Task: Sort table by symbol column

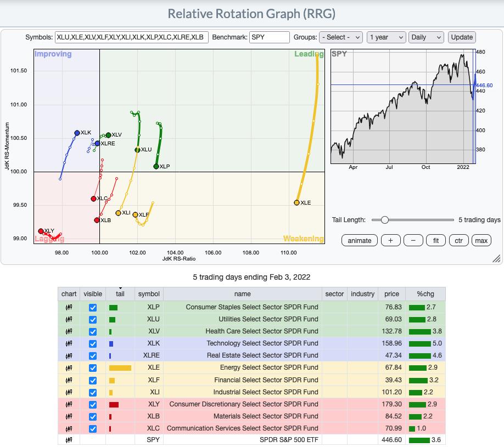Action: 149,294
